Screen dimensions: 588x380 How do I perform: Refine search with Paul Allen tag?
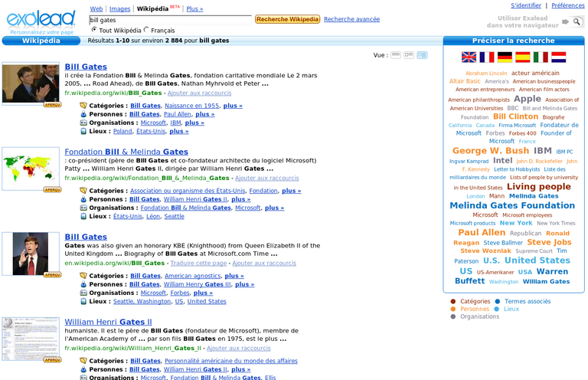482,233
